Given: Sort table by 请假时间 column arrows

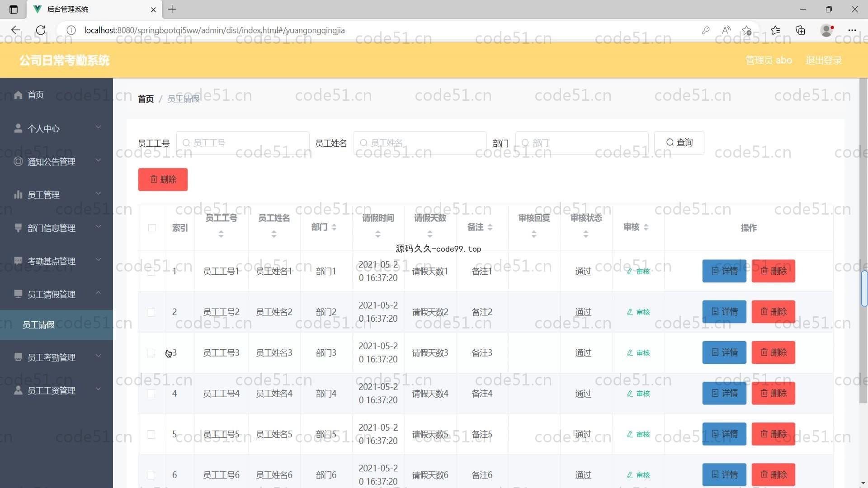Looking at the screenshot, I should (x=378, y=234).
